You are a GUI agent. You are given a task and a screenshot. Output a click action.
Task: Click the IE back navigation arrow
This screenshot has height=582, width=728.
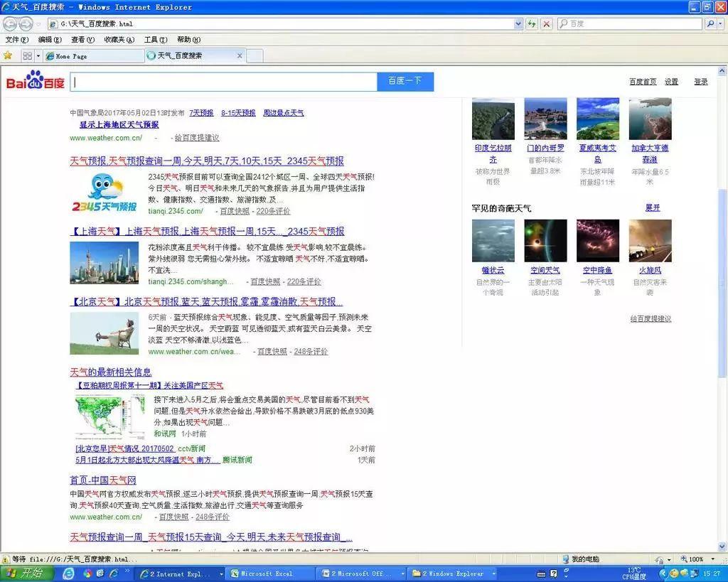[10, 23]
